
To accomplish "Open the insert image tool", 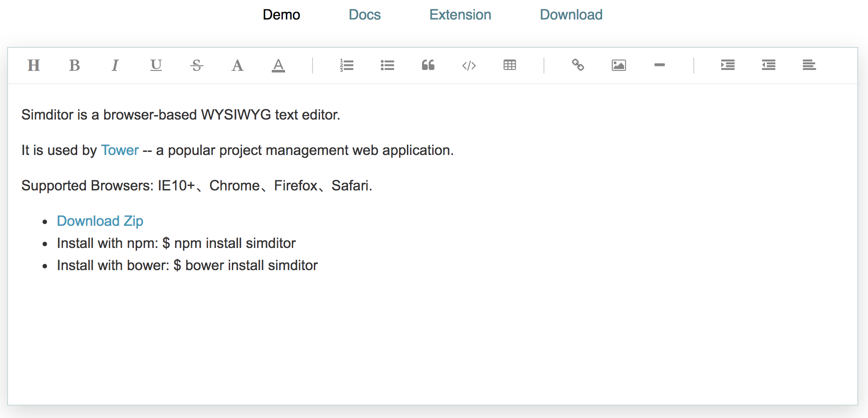I will [x=619, y=66].
